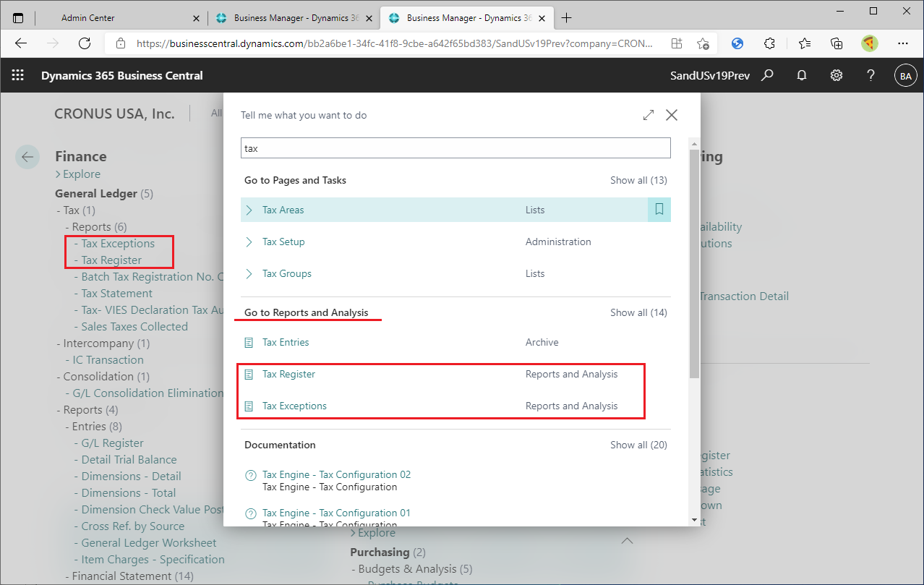Open the Microsoft app launcher grid icon

(x=17, y=75)
